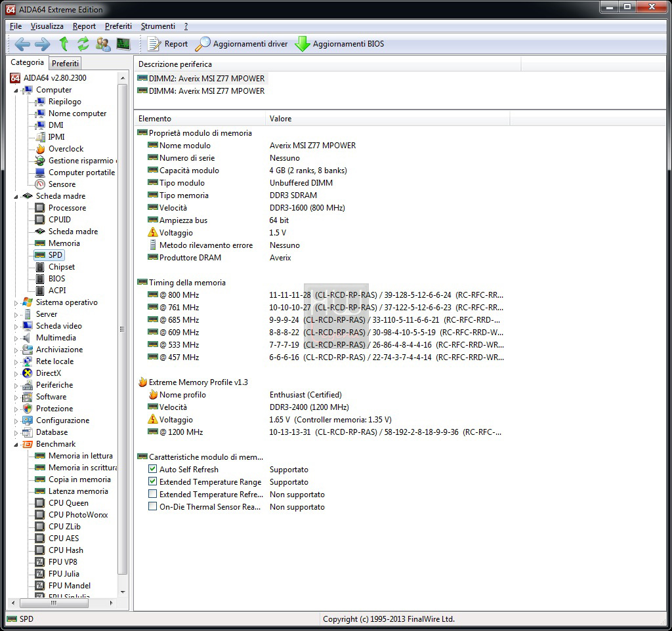Select BIOS in the tree
672x631 pixels.
(x=56, y=279)
